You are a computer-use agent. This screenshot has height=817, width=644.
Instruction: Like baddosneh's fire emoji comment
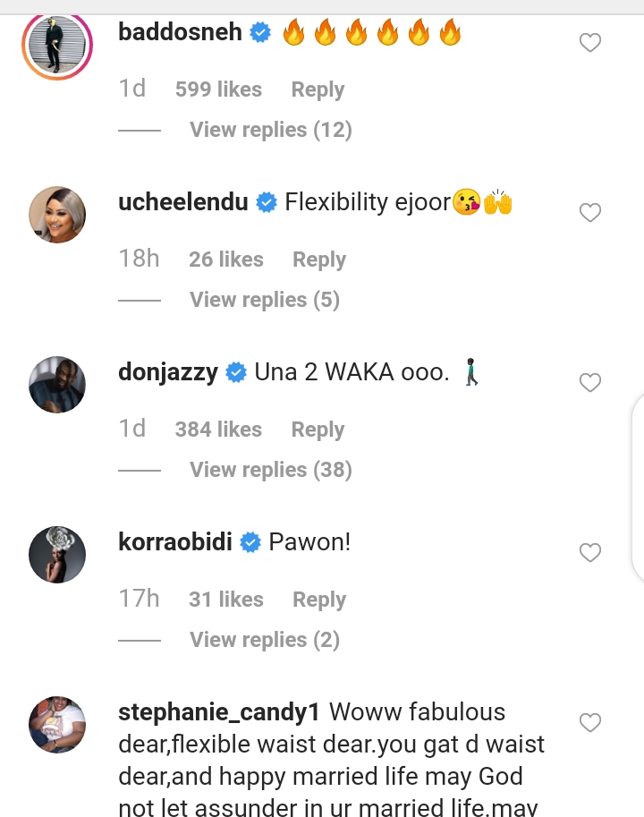(x=590, y=43)
